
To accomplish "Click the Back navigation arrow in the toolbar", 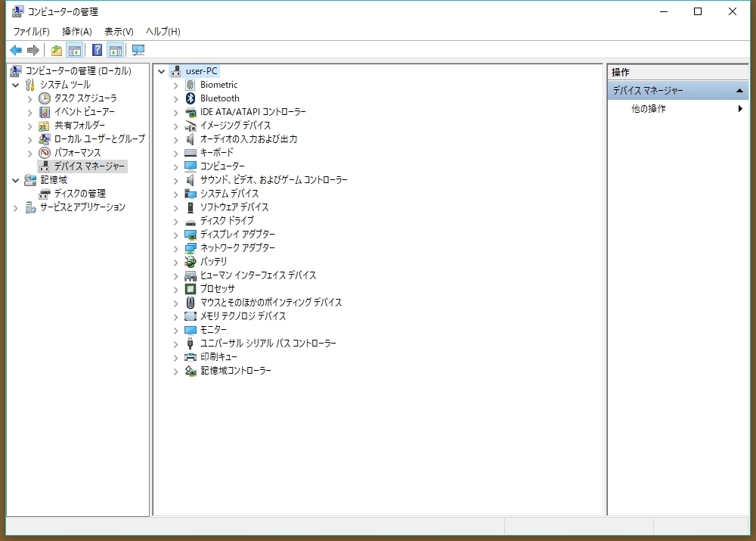I will click(16, 50).
